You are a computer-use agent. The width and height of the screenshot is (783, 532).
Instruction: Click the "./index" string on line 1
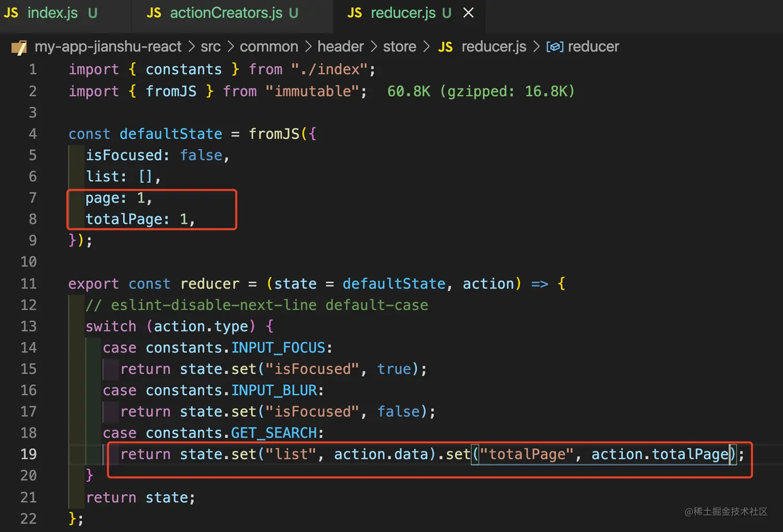(330, 69)
